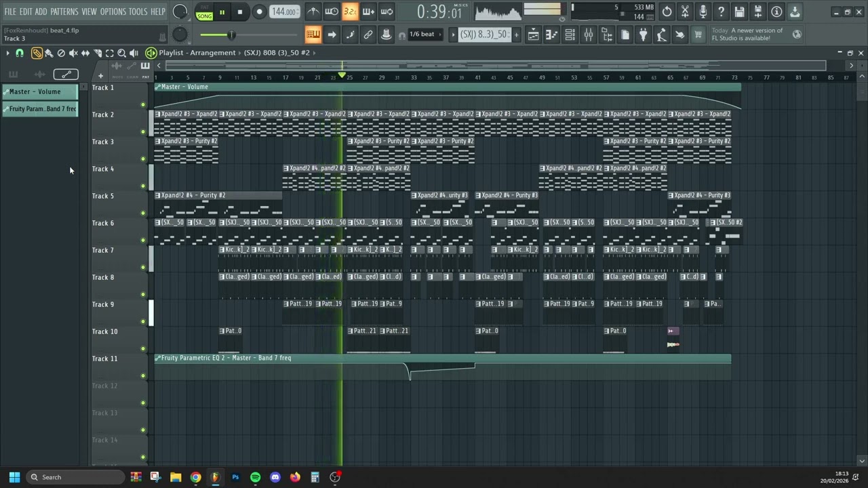Toggle step editing mode arrow
This screenshot has width=868, height=488.
coord(332,35)
